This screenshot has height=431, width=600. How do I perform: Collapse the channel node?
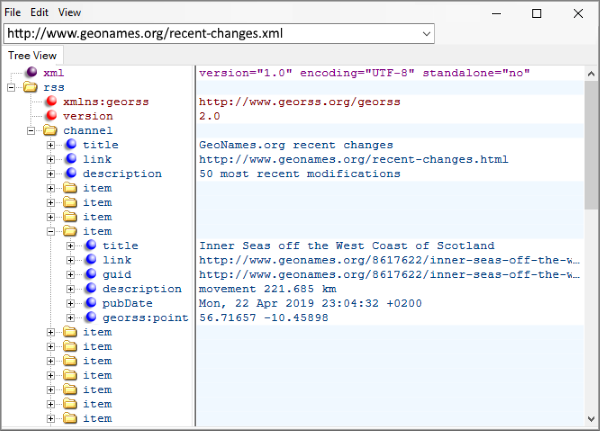31,130
